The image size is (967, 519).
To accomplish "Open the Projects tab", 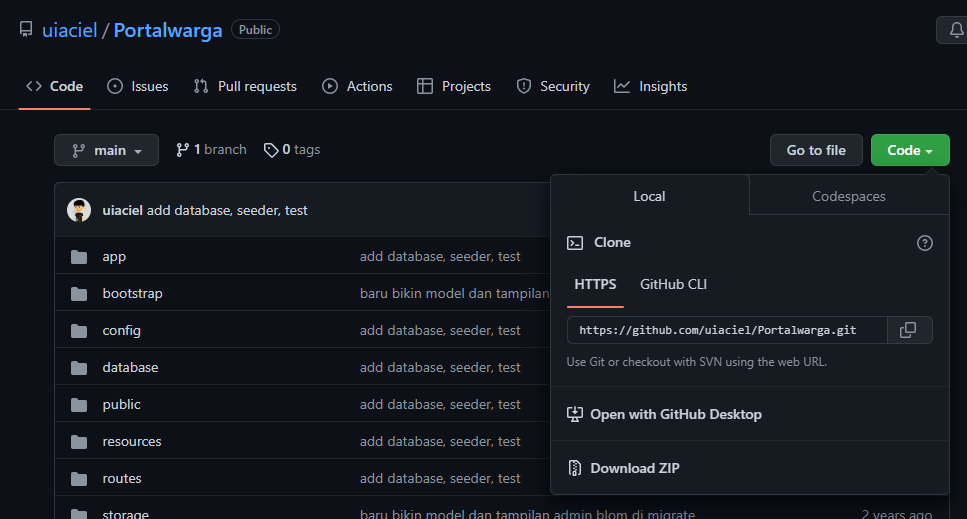I will 454,86.
